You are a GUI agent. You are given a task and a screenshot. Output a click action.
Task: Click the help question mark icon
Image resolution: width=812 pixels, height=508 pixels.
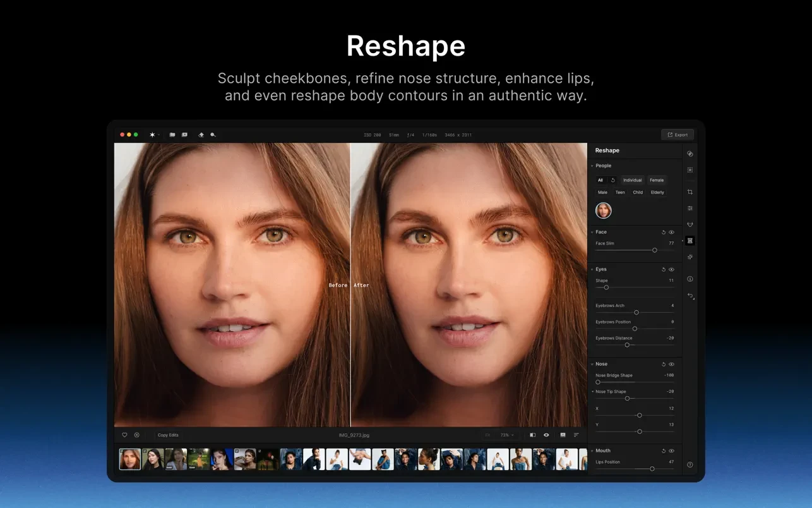690,464
